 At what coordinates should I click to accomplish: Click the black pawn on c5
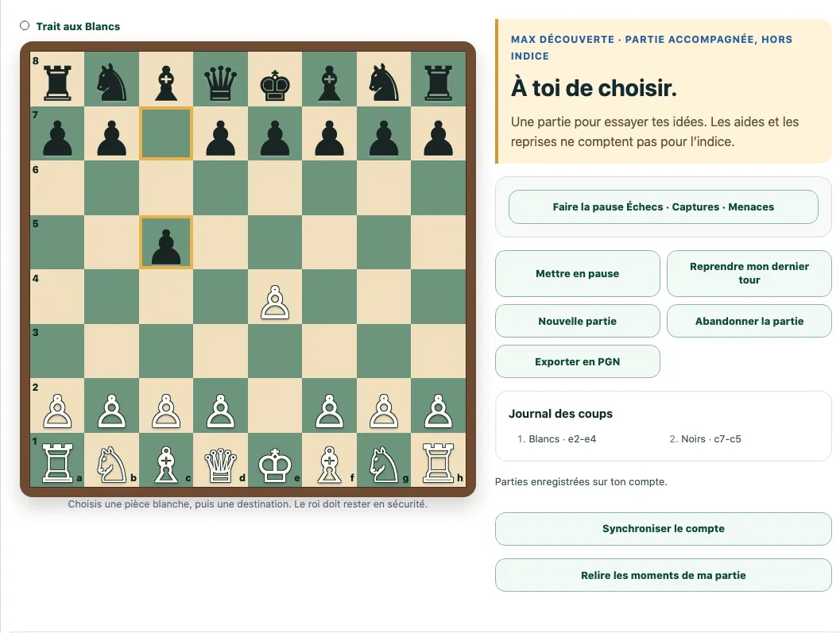pyautogui.click(x=166, y=242)
